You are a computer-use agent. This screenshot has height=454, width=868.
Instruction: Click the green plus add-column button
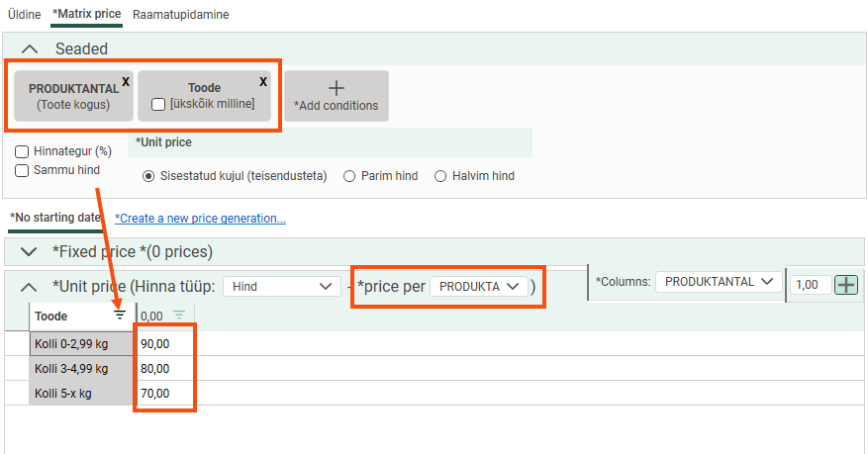(x=846, y=284)
